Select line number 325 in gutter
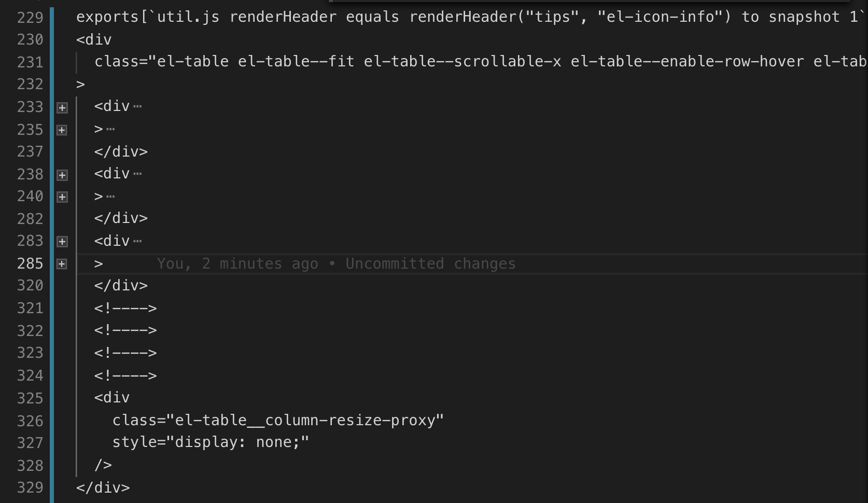 pos(30,398)
